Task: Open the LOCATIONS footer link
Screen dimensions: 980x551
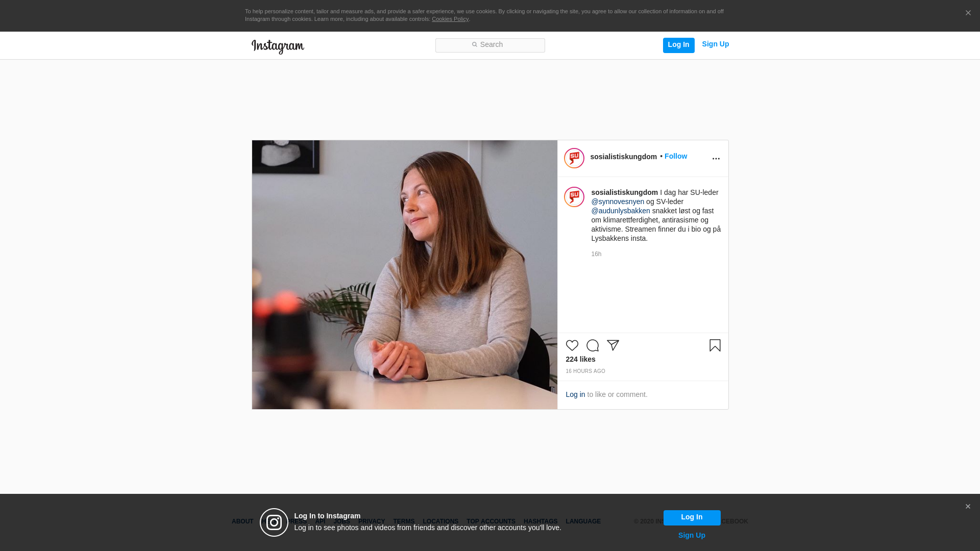Action: 440,521
